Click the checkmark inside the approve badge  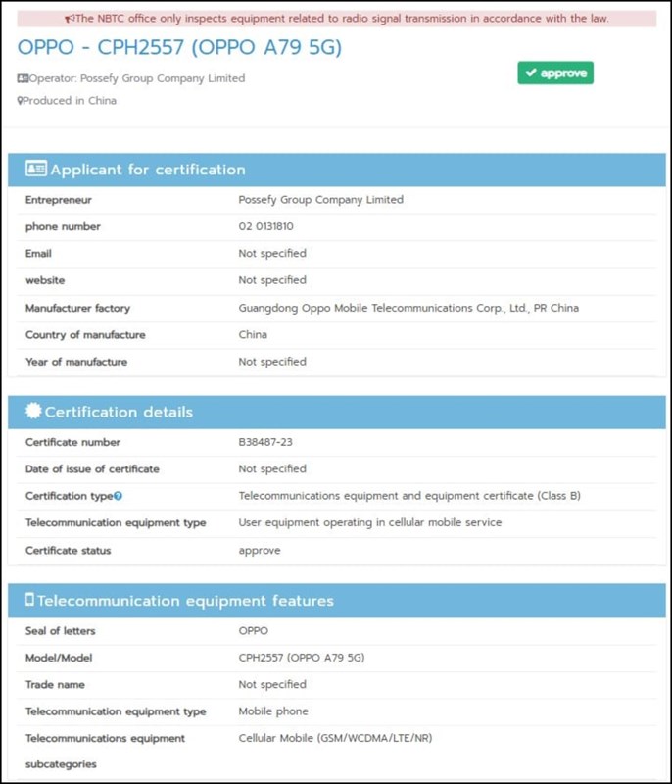(530, 73)
